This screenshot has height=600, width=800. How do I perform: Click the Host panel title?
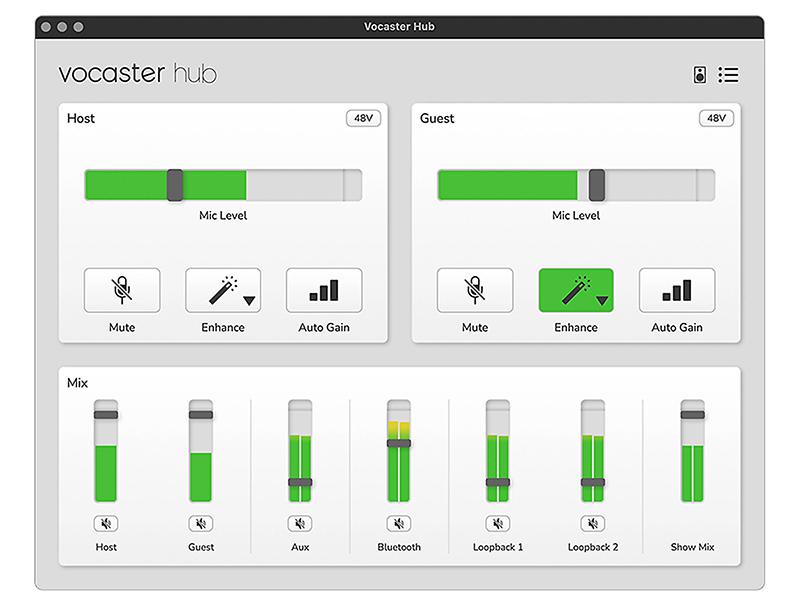click(x=81, y=118)
